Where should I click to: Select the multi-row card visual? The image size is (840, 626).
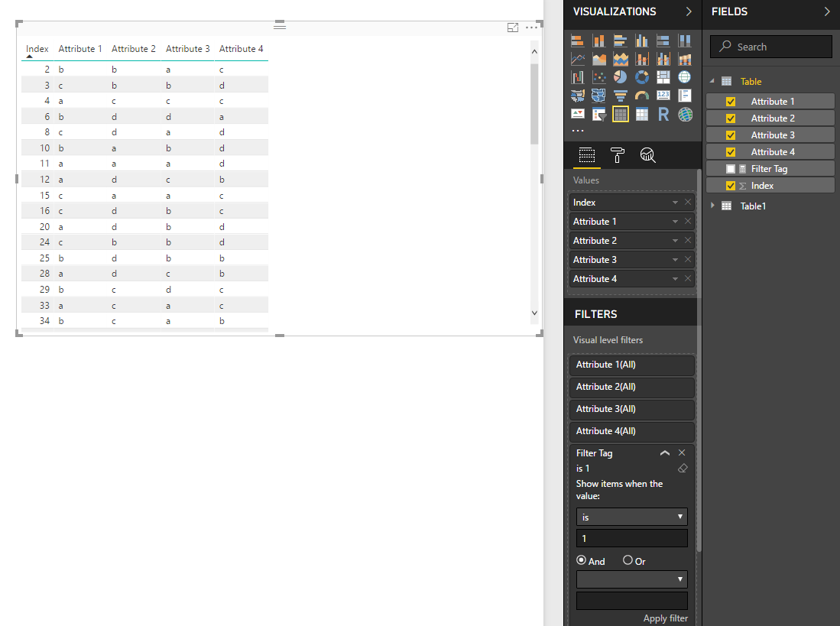coord(685,96)
